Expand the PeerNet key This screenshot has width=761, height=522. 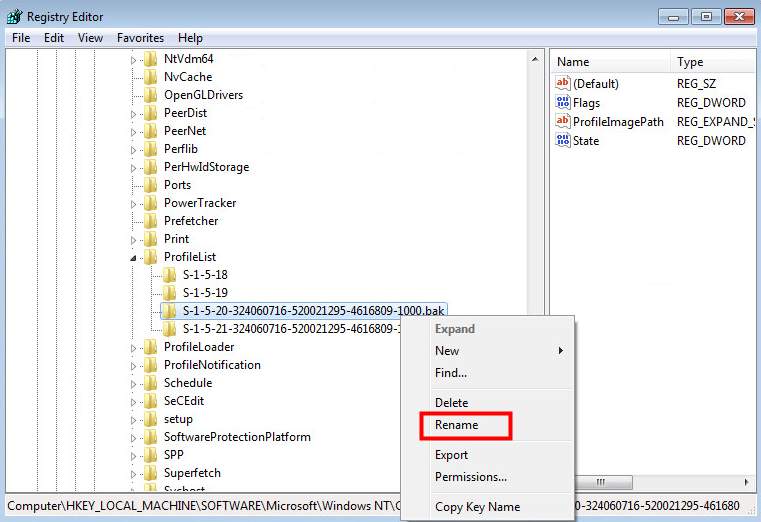pos(133,132)
